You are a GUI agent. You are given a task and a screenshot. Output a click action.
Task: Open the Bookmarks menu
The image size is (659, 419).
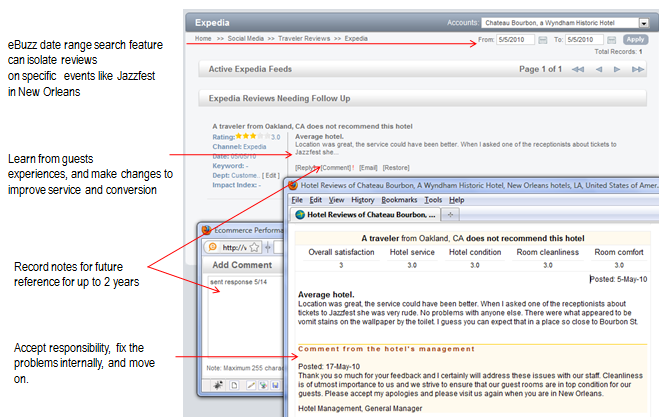[399, 200]
